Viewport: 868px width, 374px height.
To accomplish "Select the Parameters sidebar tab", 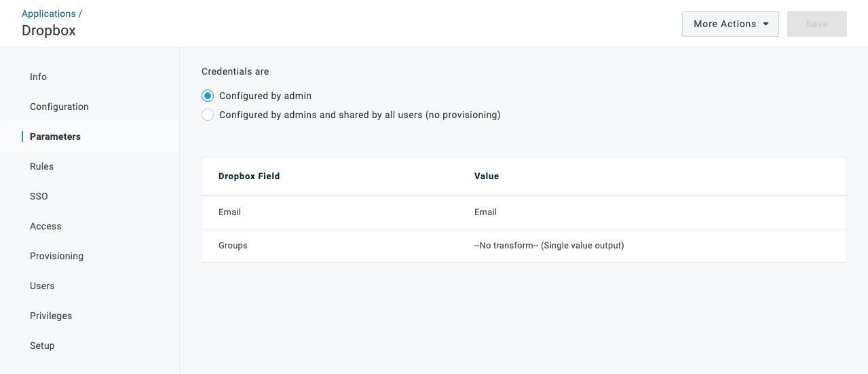I will (90, 136).
